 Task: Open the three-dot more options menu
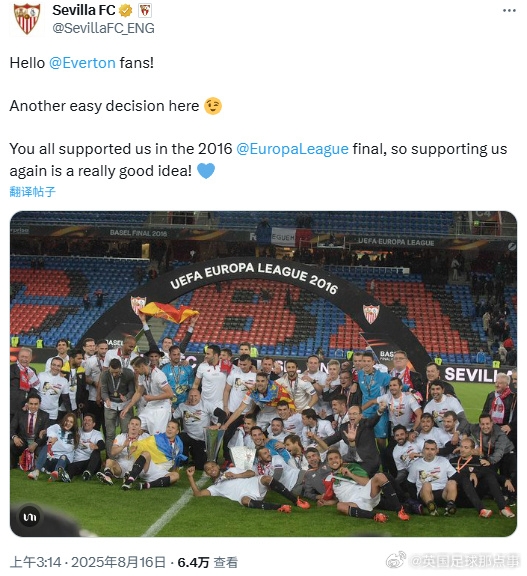coord(509,11)
